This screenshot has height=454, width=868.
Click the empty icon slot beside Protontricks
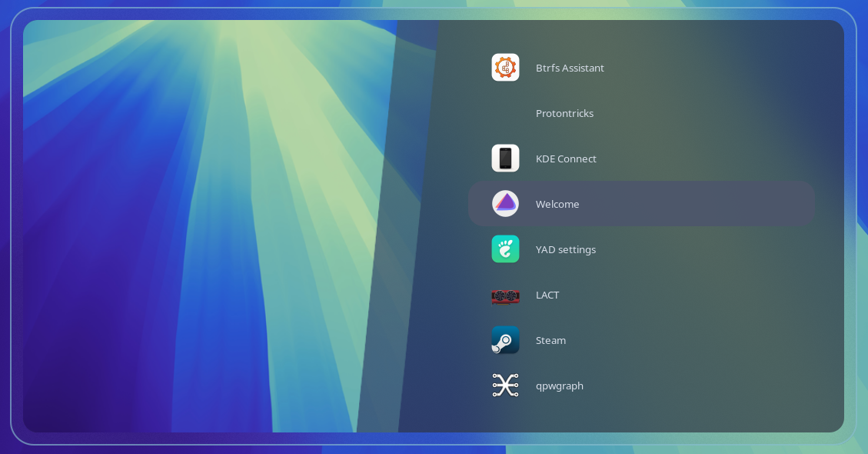(505, 113)
